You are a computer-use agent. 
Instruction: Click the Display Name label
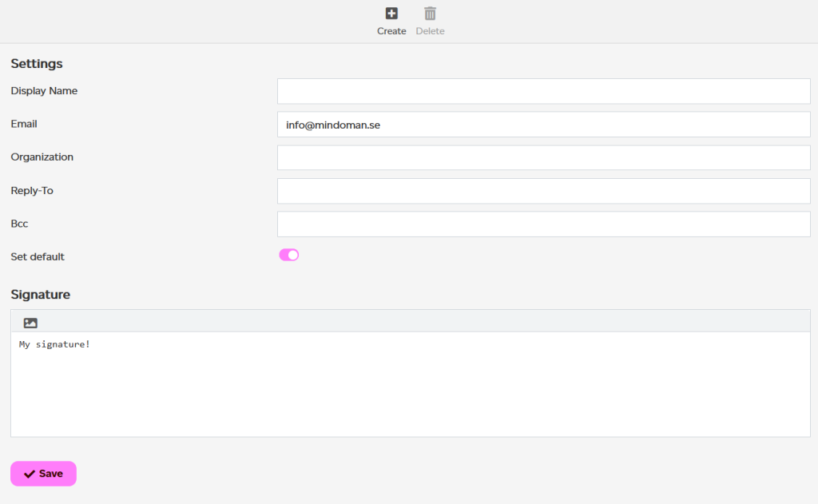coord(44,91)
